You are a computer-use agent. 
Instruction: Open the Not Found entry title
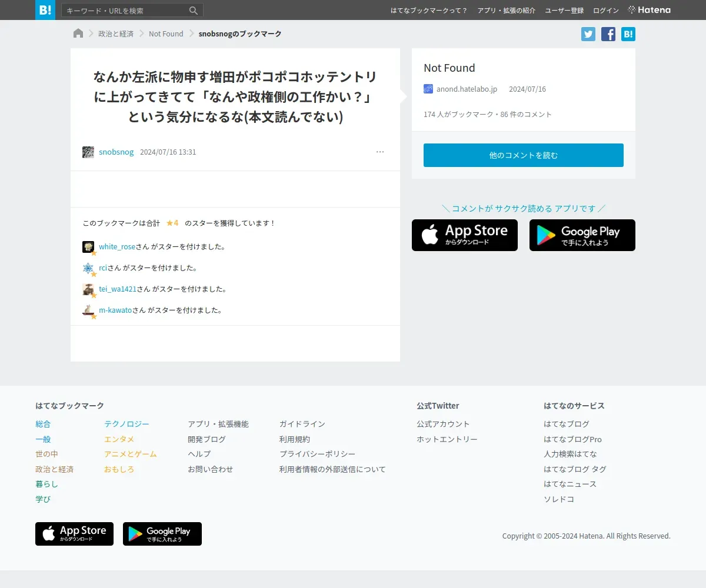(x=449, y=68)
